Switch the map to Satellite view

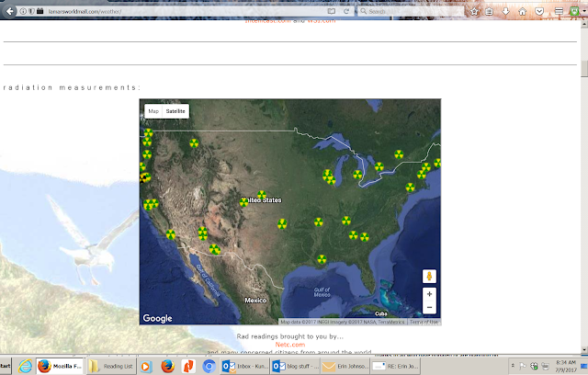pos(175,111)
